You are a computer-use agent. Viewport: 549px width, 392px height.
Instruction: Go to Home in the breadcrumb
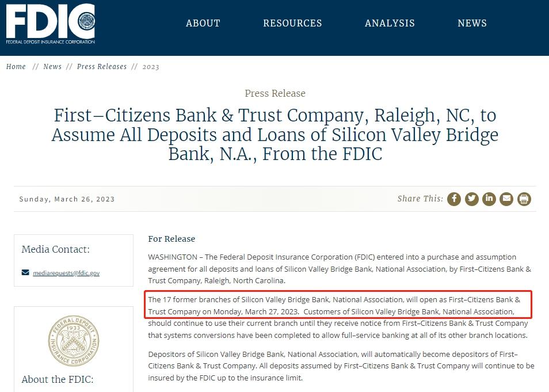[16, 67]
